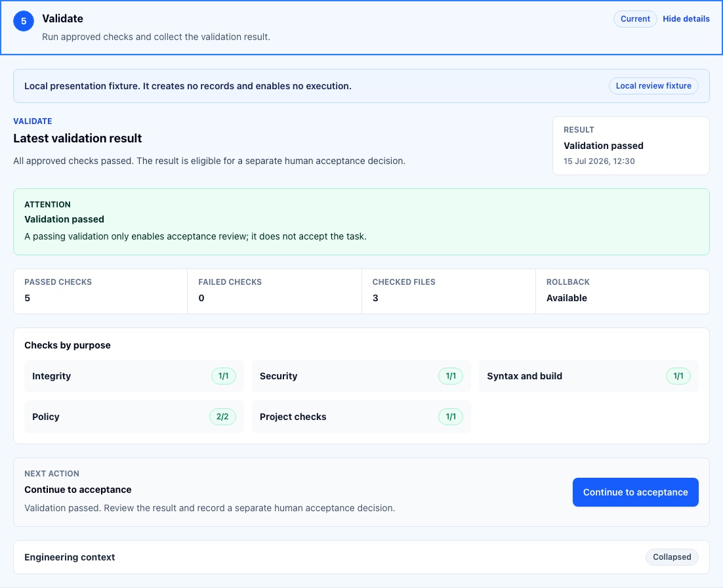
Task: Click Integrity 1/1 count badge
Action: tap(224, 376)
